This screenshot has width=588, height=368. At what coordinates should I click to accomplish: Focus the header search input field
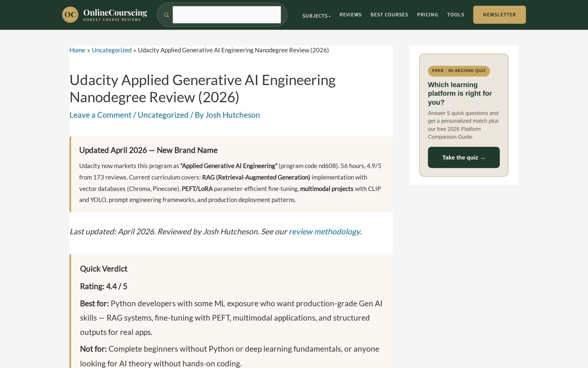click(227, 15)
